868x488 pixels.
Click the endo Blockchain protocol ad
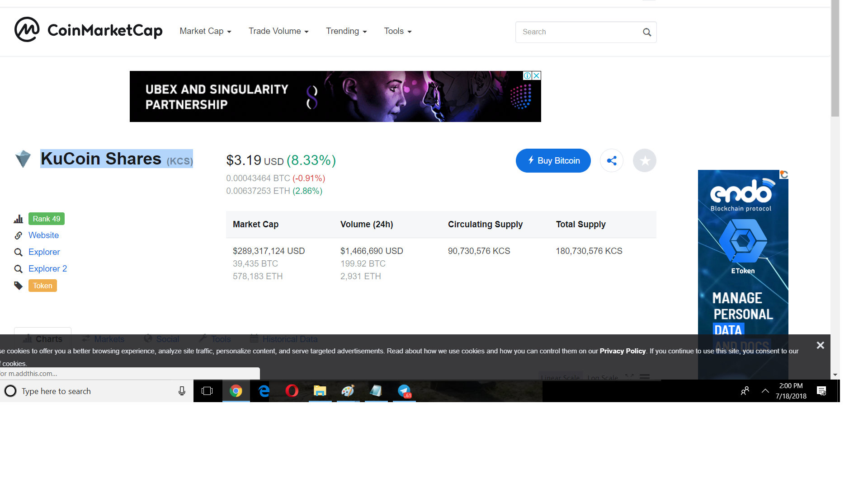coord(743,274)
